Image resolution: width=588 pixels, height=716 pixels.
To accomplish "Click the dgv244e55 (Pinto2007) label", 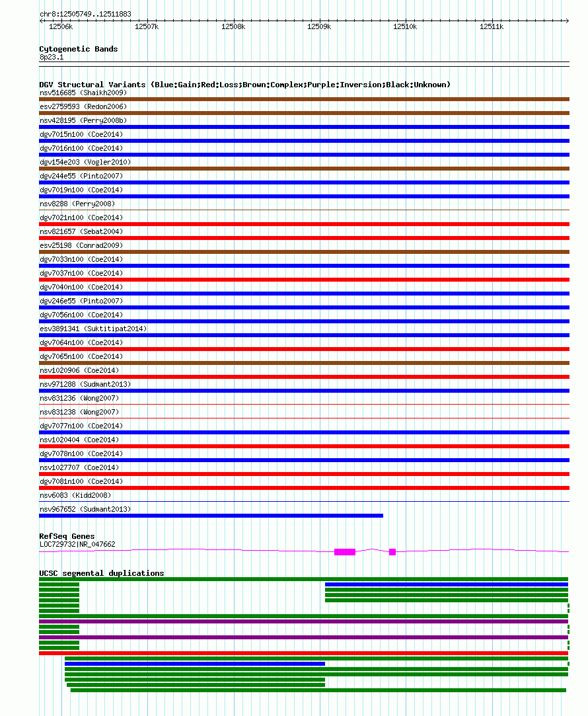I will tap(81, 176).
